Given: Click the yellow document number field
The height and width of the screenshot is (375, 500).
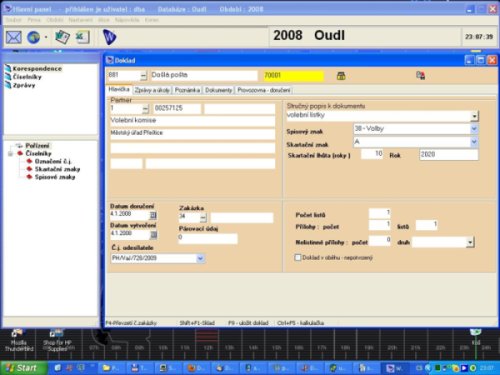Looking at the screenshot, I should tap(293, 76).
